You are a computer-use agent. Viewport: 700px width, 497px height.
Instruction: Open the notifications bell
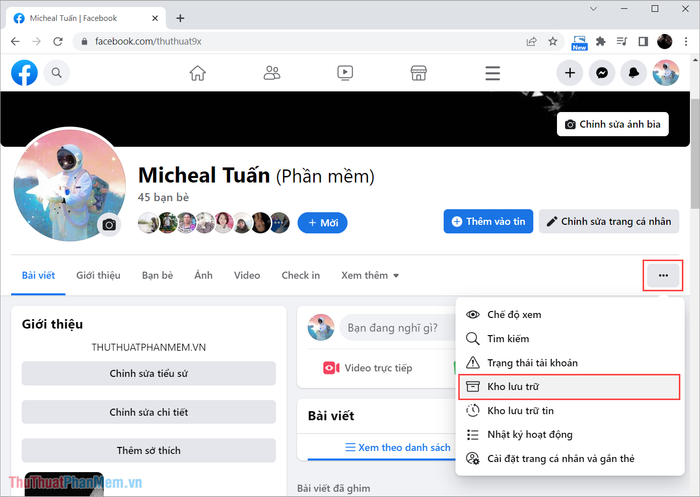(634, 73)
